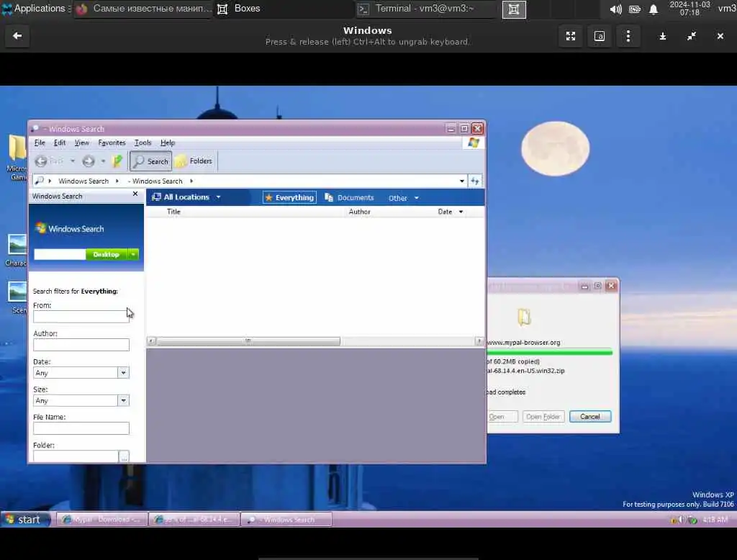Open the All Locations dropdown
This screenshot has width=737, height=560.
click(186, 197)
